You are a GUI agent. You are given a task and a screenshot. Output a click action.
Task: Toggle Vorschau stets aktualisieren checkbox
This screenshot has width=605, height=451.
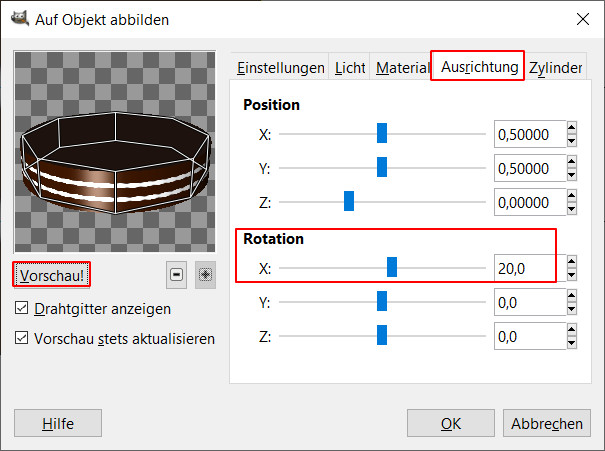click(x=21, y=338)
